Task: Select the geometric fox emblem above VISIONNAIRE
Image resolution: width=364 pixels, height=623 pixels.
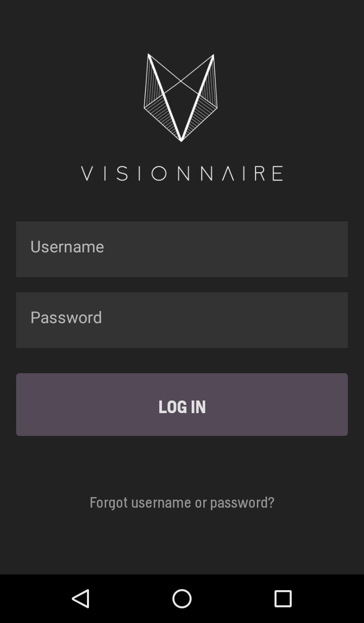Action: tap(182, 97)
